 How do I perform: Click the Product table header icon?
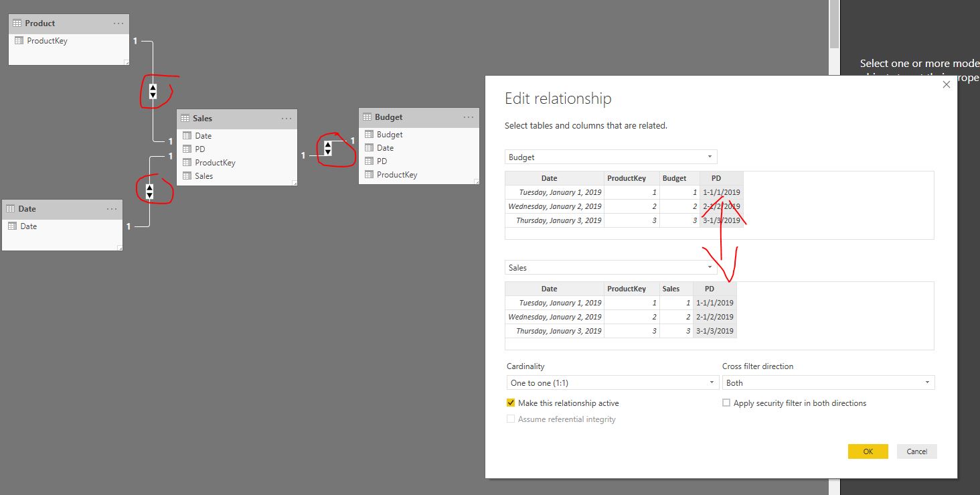[x=17, y=23]
